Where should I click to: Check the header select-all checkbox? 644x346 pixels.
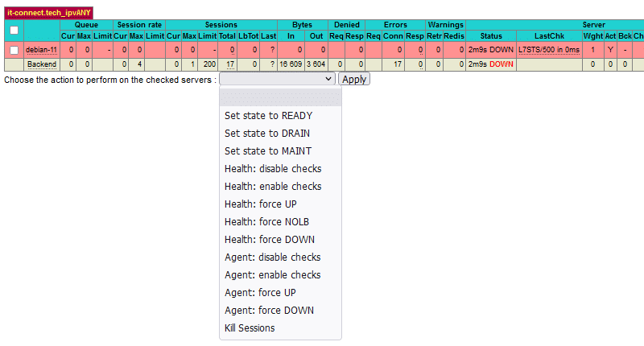[14, 31]
